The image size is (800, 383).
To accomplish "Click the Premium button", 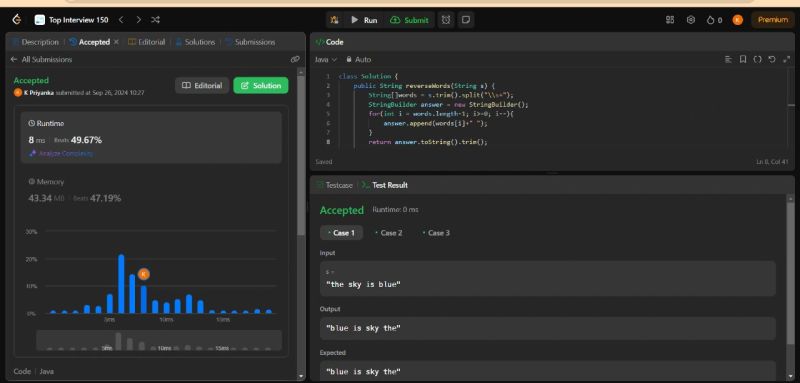I will point(772,20).
